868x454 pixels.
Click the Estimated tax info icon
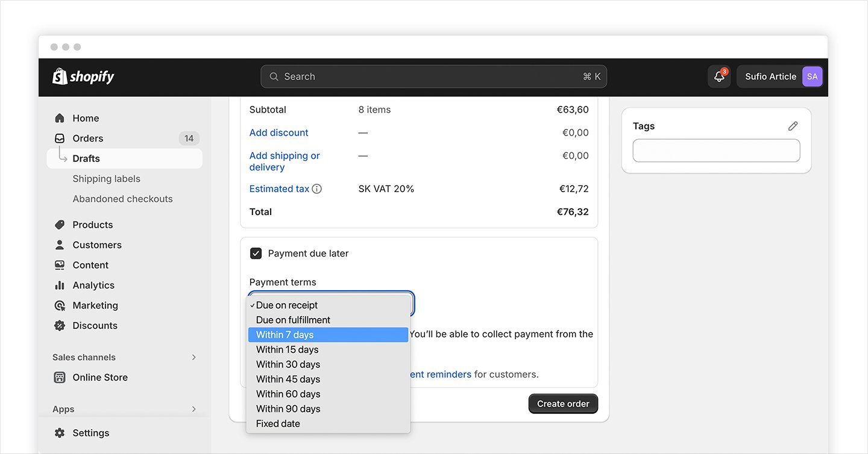click(x=317, y=189)
